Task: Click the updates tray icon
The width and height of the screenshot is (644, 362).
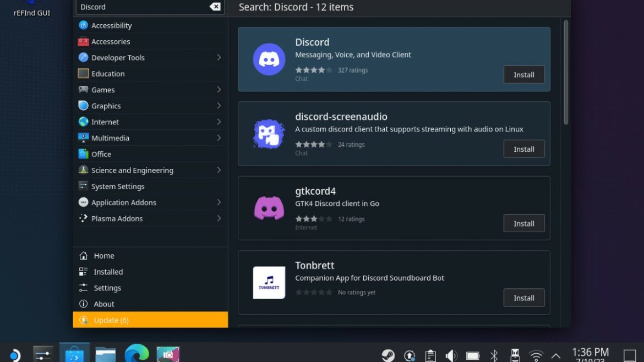Action: click(410, 355)
